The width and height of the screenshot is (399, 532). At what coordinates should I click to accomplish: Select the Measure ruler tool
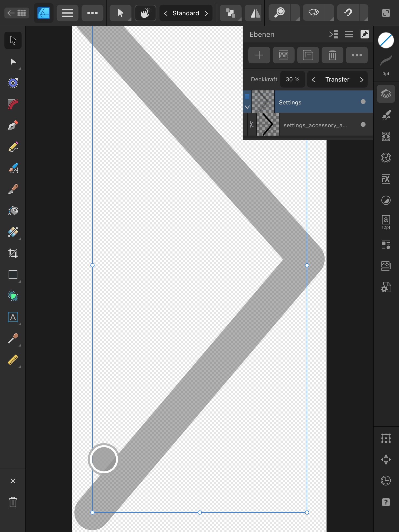point(13,360)
